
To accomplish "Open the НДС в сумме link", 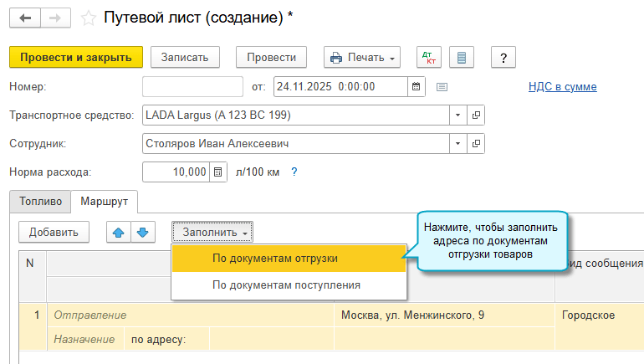I will [562, 86].
